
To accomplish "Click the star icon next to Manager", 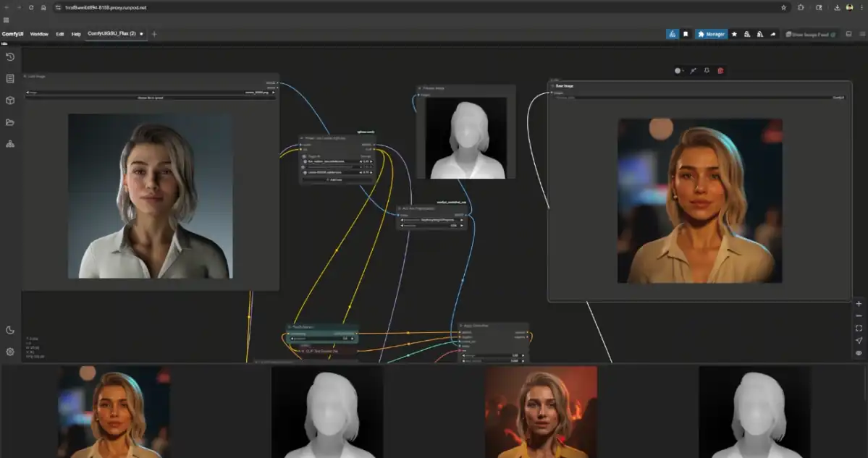I will [x=734, y=34].
